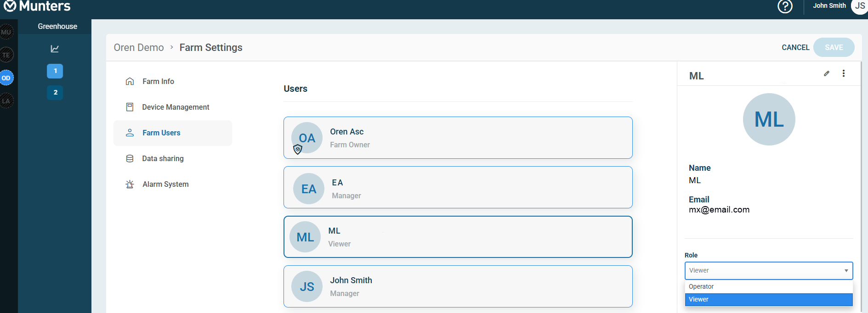Click the CANCEL button
This screenshot has width=868, height=313.
pos(795,47)
